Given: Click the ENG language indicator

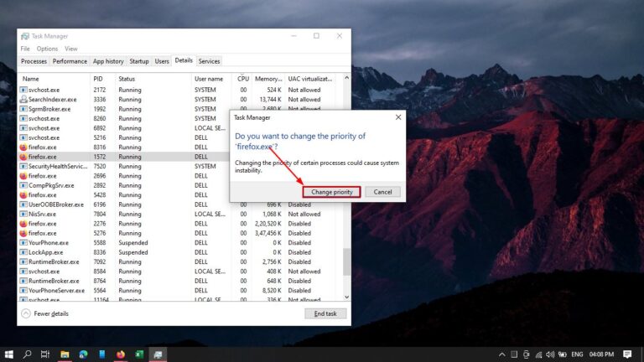Looking at the screenshot, I should (x=577, y=354).
